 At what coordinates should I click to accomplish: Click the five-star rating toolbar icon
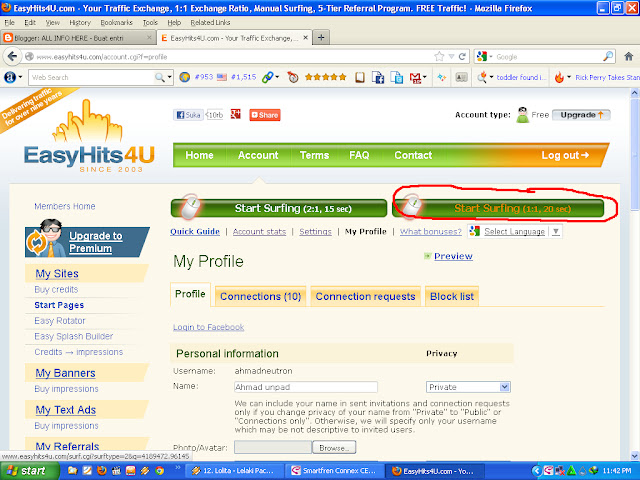tap(325, 77)
